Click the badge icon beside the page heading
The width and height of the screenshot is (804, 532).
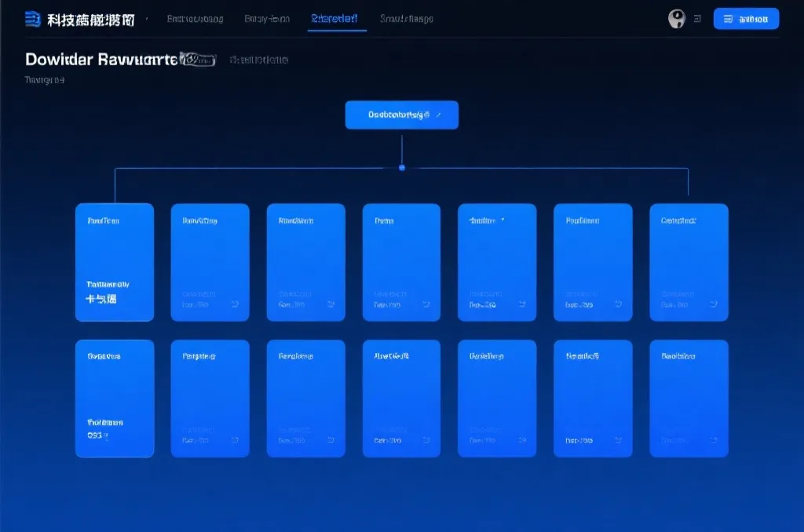click(x=198, y=59)
